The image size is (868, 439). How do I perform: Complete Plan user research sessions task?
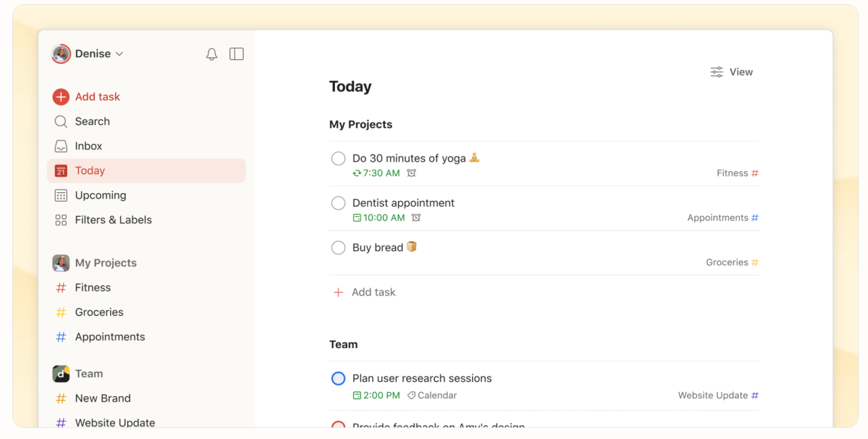338,379
